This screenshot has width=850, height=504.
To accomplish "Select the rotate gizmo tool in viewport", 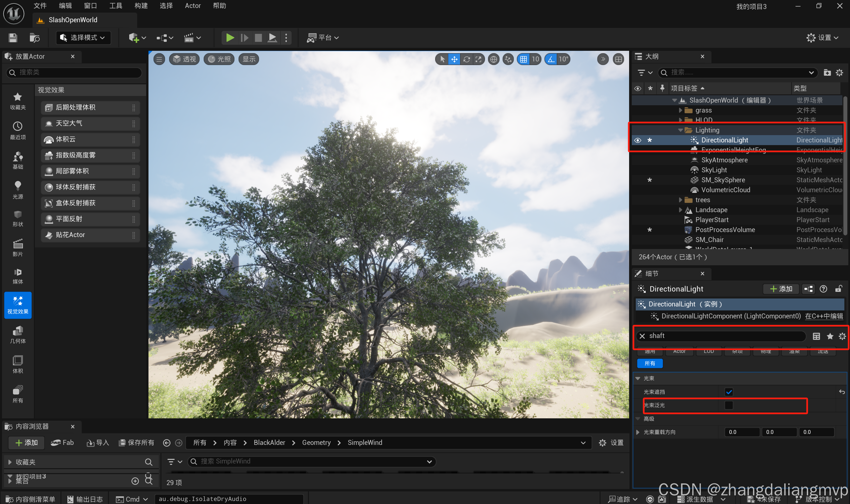I will pyautogui.click(x=466, y=59).
